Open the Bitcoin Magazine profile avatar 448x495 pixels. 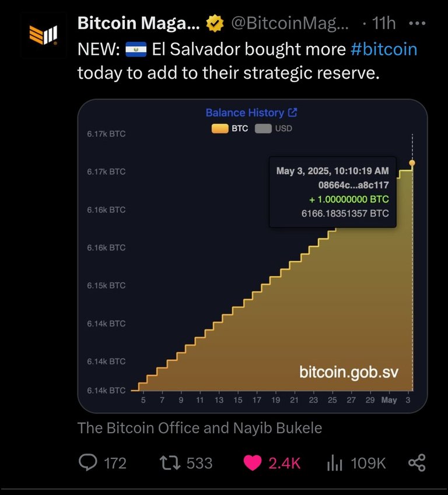(43, 35)
